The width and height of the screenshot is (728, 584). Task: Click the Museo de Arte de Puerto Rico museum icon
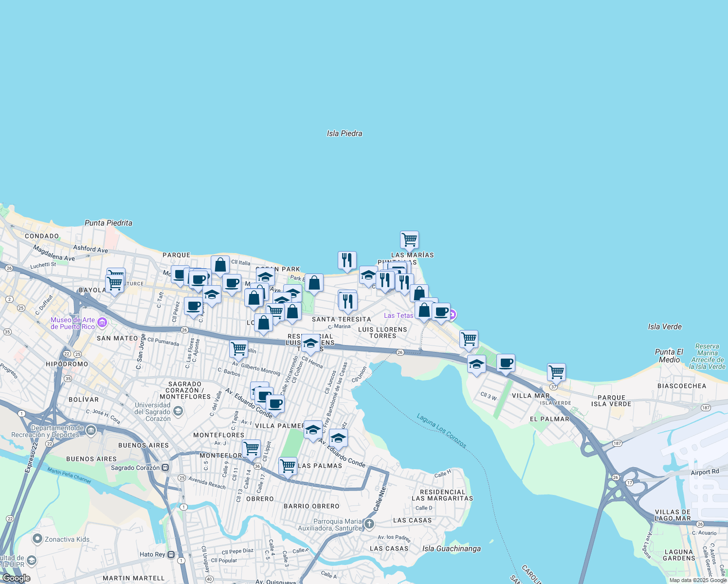click(x=102, y=322)
